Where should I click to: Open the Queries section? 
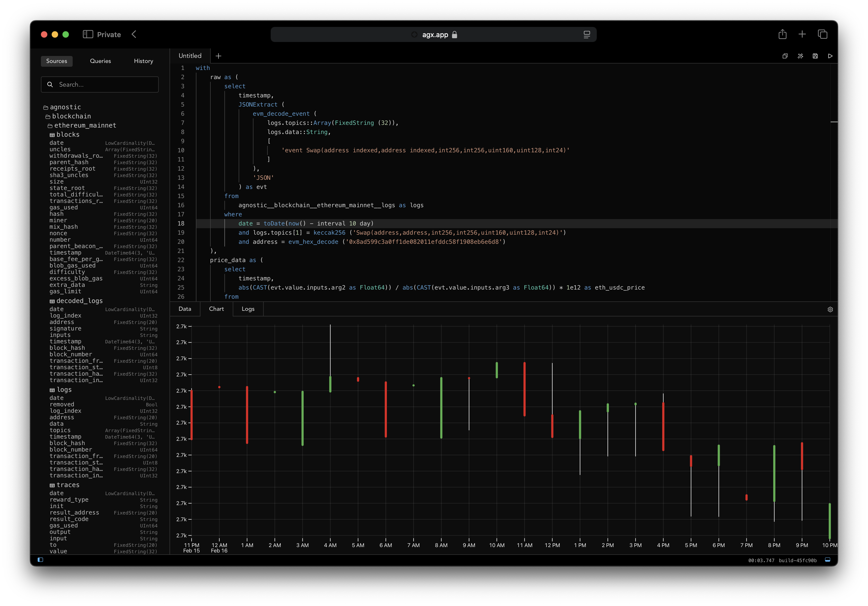pos(100,61)
